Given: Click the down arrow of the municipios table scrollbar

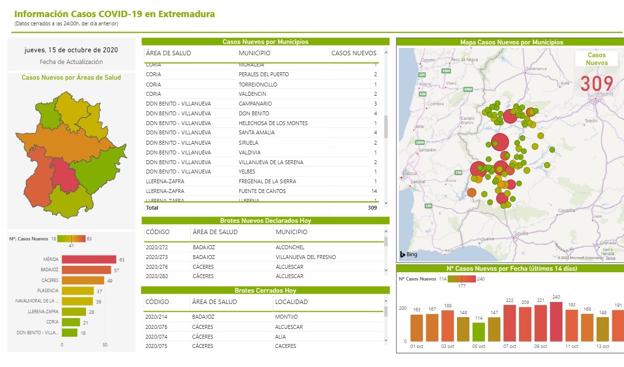Looking at the screenshot, I should coord(386,203).
